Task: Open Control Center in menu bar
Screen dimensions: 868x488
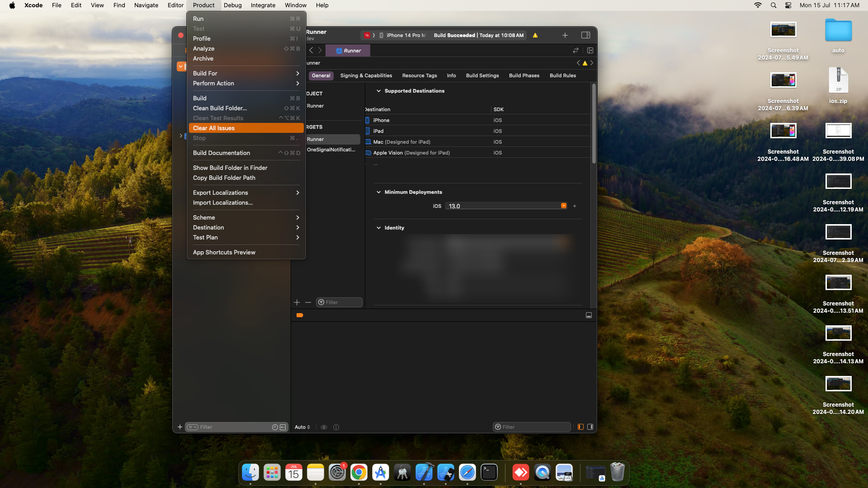Action: [788, 5]
